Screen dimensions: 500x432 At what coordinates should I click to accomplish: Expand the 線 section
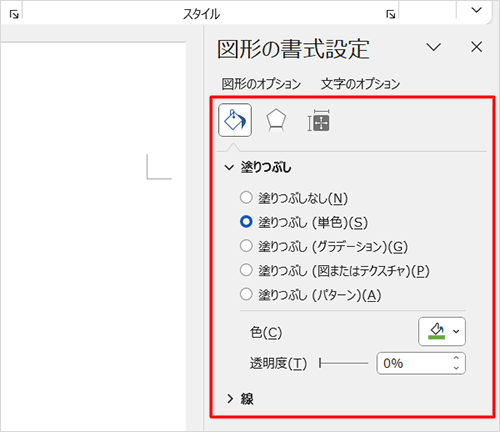point(230,399)
